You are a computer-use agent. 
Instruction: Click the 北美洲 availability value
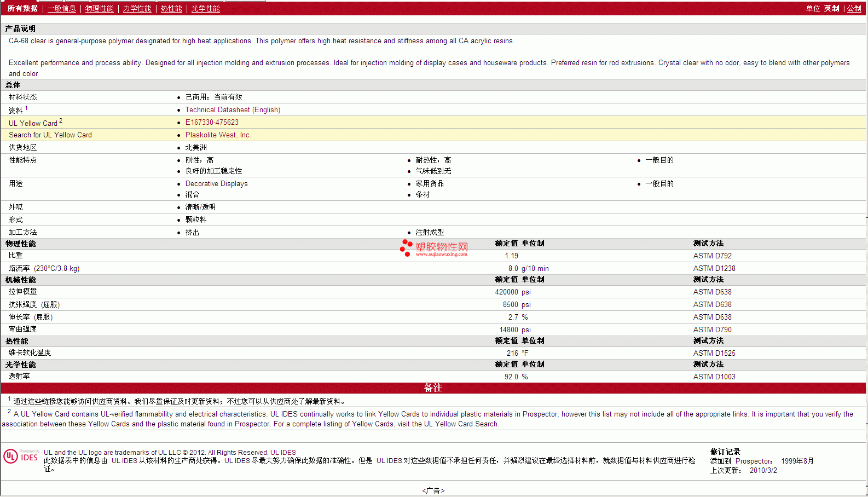pos(196,147)
